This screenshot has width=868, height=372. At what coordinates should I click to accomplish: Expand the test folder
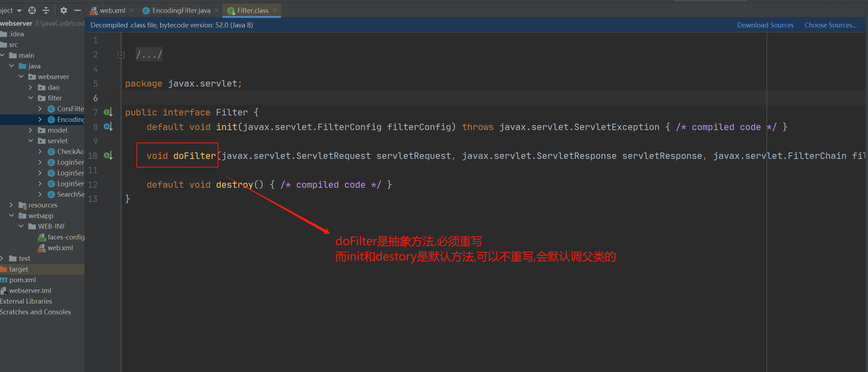click(2, 258)
